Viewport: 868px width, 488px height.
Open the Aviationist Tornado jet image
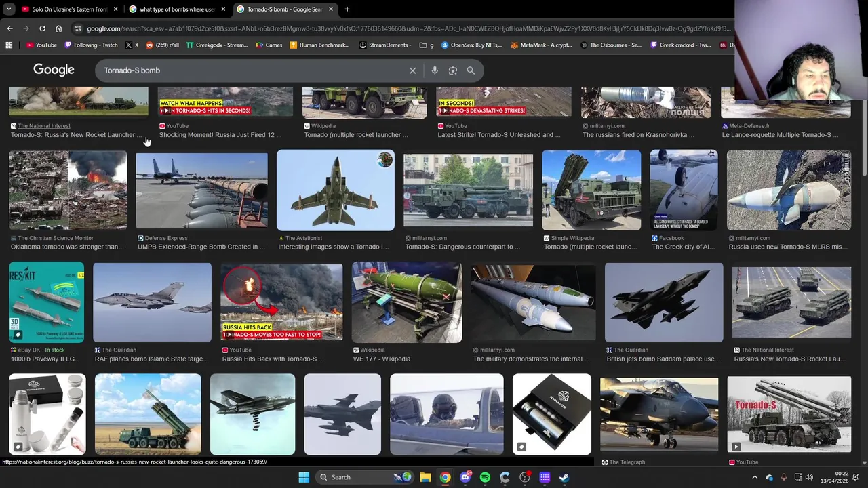[x=335, y=190]
